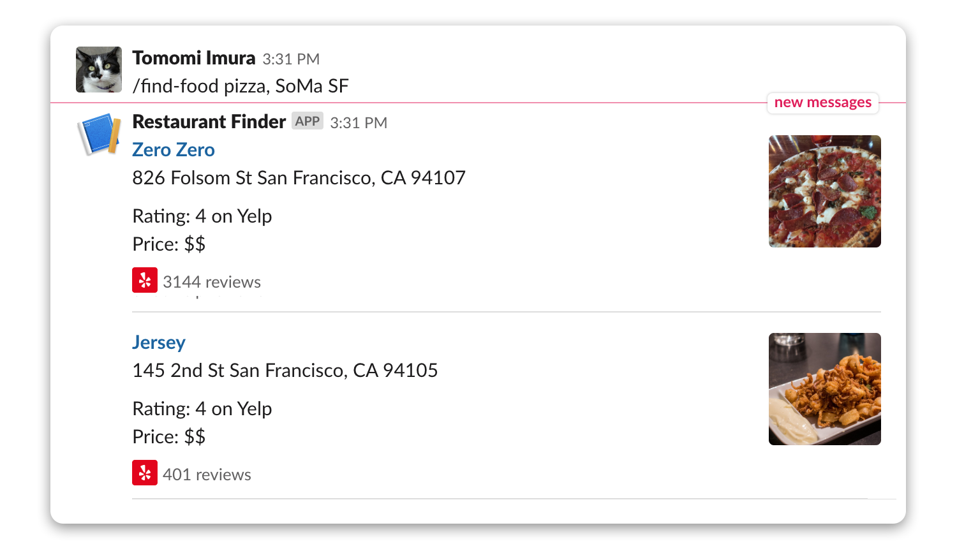The image size is (957, 560).
Task: Click the Rating line under Jersey's address
Action: pyautogui.click(x=202, y=409)
